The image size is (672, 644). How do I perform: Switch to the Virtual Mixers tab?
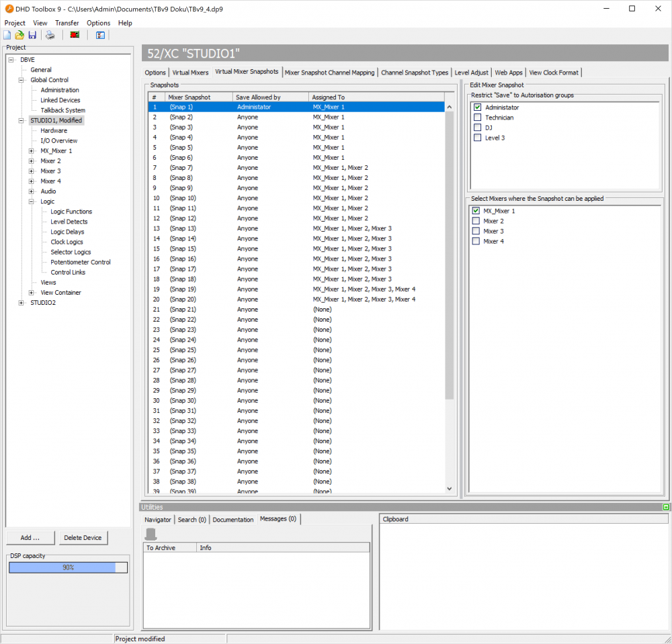(190, 72)
